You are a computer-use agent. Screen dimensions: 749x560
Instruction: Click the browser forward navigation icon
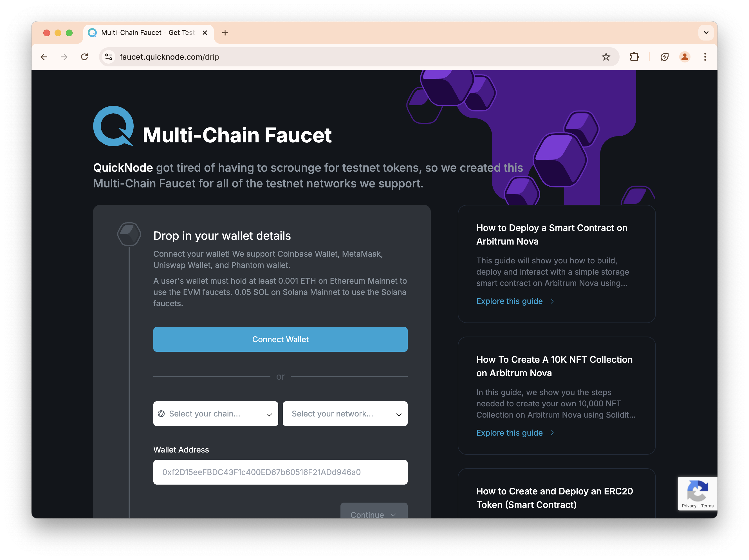click(x=64, y=57)
